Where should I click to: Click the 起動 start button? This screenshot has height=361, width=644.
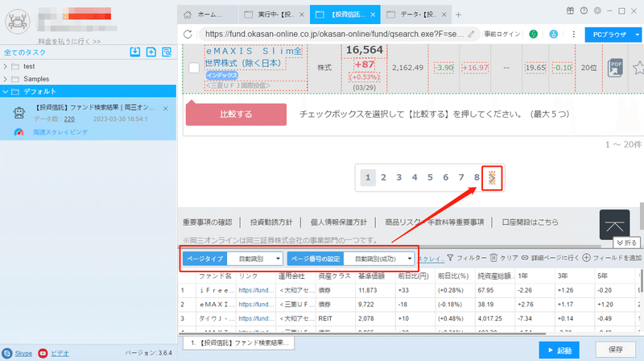pos(559,351)
